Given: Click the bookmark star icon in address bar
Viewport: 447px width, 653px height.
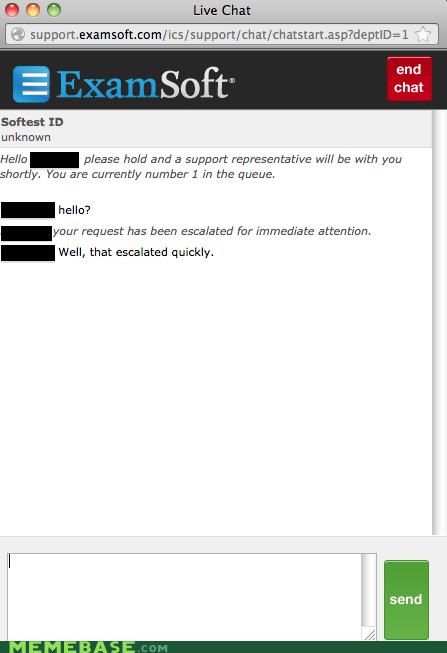Looking at the screenshot, I should (x=423, y=34).
